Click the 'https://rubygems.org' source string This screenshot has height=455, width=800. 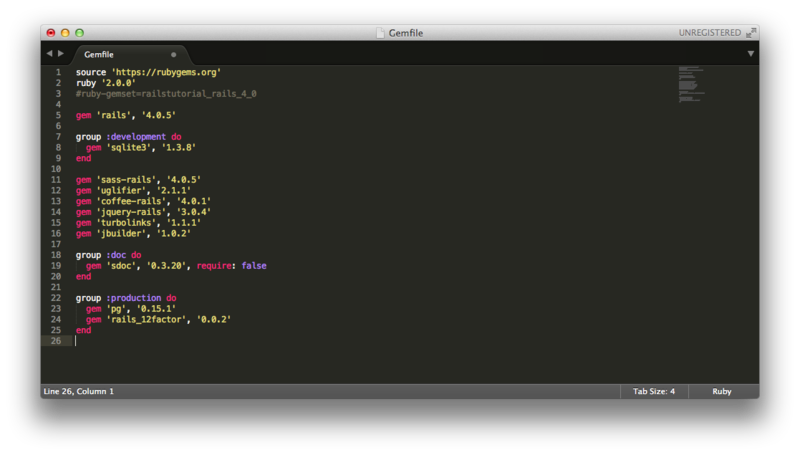(x=166, y=72)
